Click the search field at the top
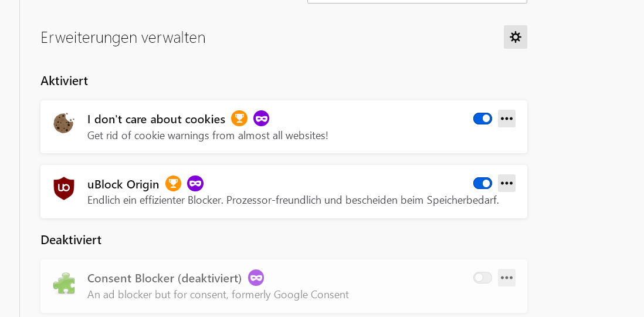This screenshot has width=644, height=317. [417, 1]
